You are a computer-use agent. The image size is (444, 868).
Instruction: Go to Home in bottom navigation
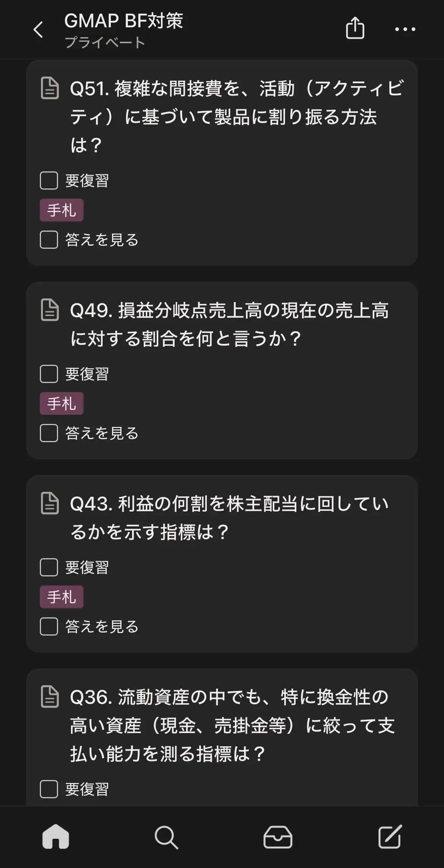click(x=56, y=837)
